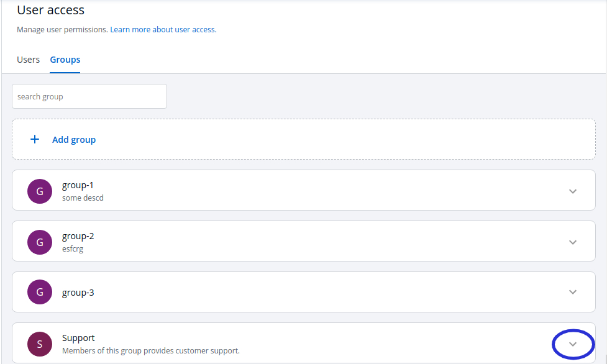Expand the Support group chevron
This screenshot has height=364, width=607.
(573, 344)
